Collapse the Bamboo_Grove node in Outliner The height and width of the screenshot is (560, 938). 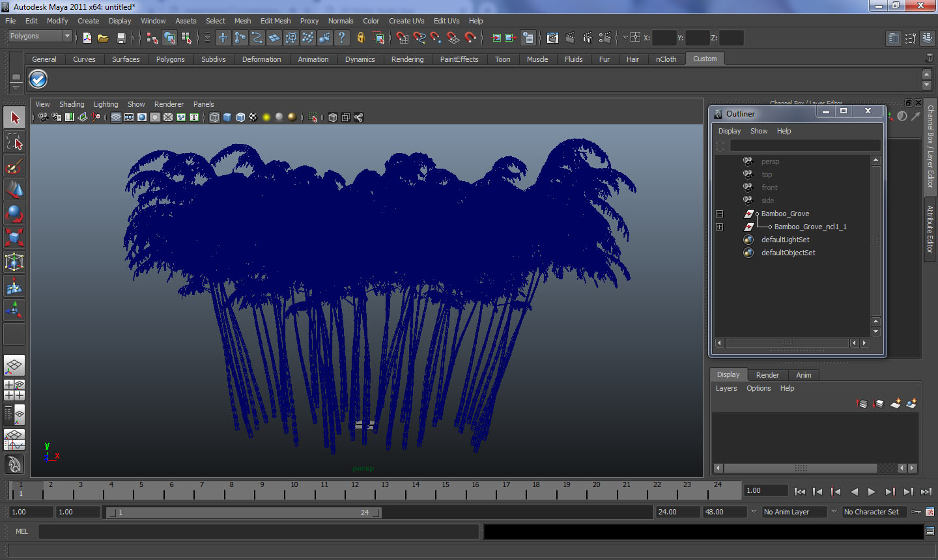point(720,214)
